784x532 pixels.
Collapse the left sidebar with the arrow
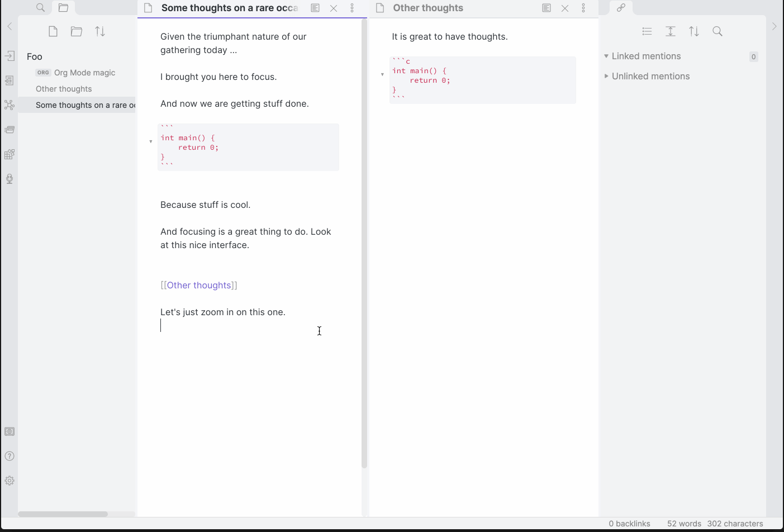tap(9, 26)
